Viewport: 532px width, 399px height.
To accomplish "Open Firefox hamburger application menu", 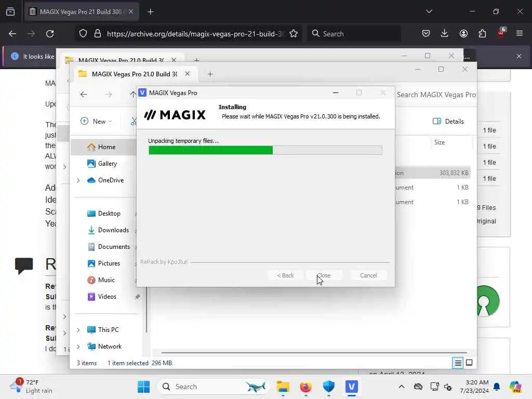I will 520,34.
